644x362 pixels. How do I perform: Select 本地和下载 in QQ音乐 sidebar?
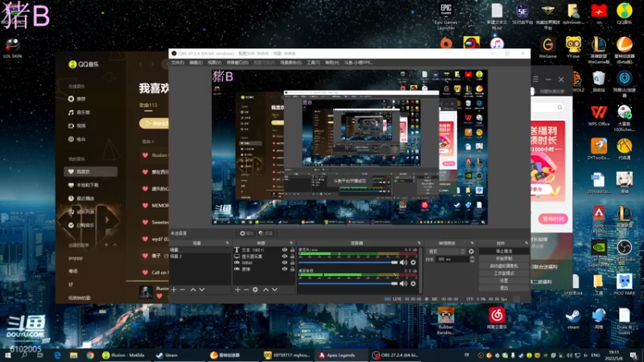tap(84, 185)
